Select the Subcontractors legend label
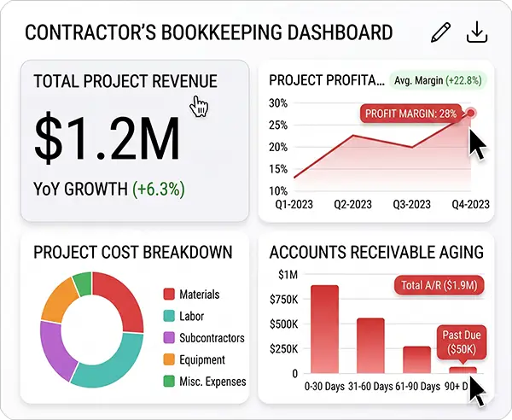Image resolution: width=512 pixels, height=420 pixels. 212,338
